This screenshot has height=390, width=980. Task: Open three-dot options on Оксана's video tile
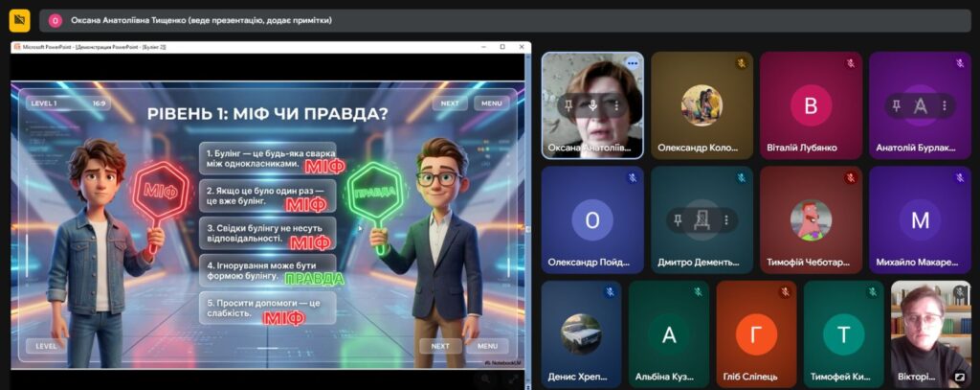click(x=617, y=105)
